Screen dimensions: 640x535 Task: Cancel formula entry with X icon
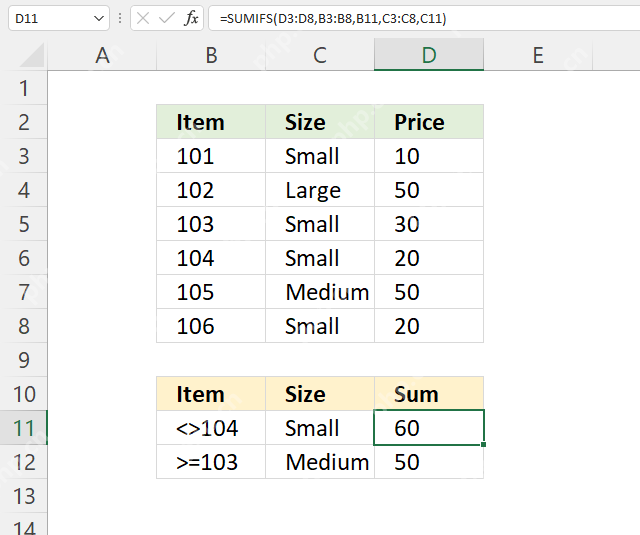click(x=143, y=18)
